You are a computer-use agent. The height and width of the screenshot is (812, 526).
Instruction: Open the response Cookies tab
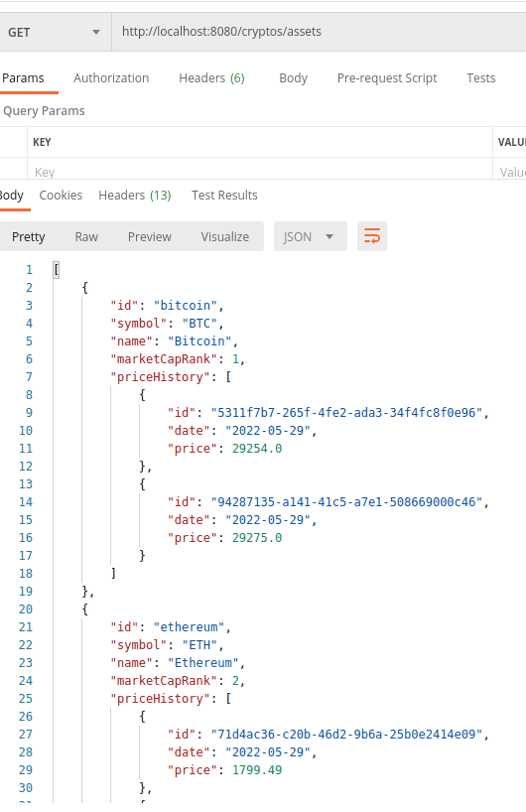point(61,196)
